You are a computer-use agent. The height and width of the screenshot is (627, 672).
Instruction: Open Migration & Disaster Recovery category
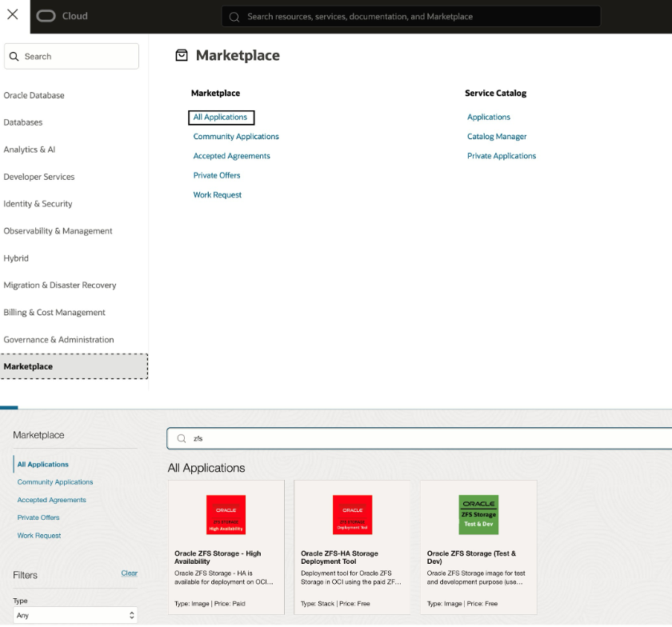point(60,286)
